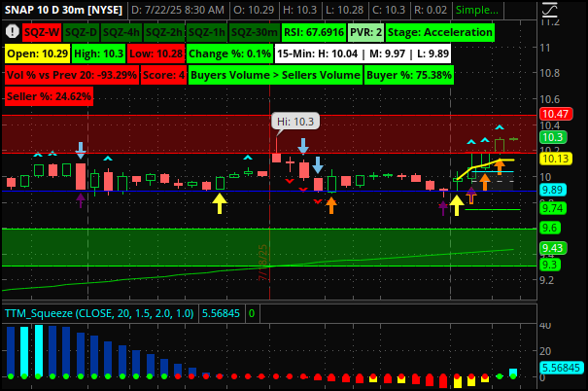The height and width of the screenshot is (391, 588).
Task: Click the yellow 10.13 price axis tag
Action: click(556, 159)
